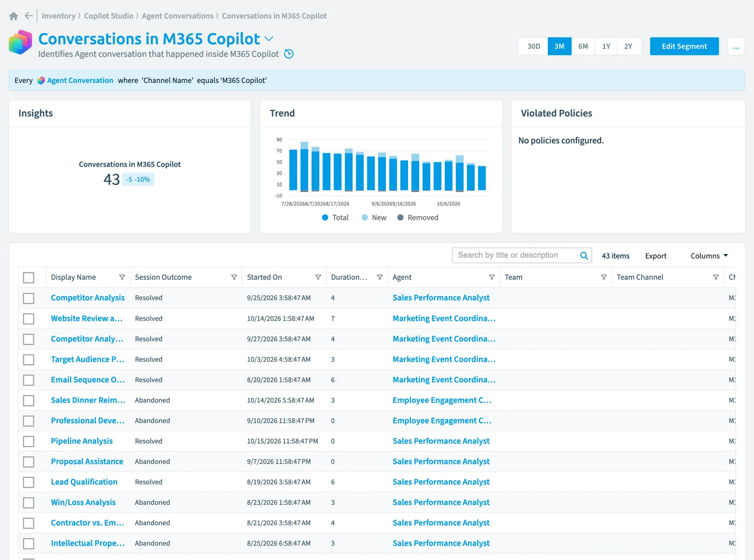Open the Proposal Assistance conversation

[x=87, y=462]
